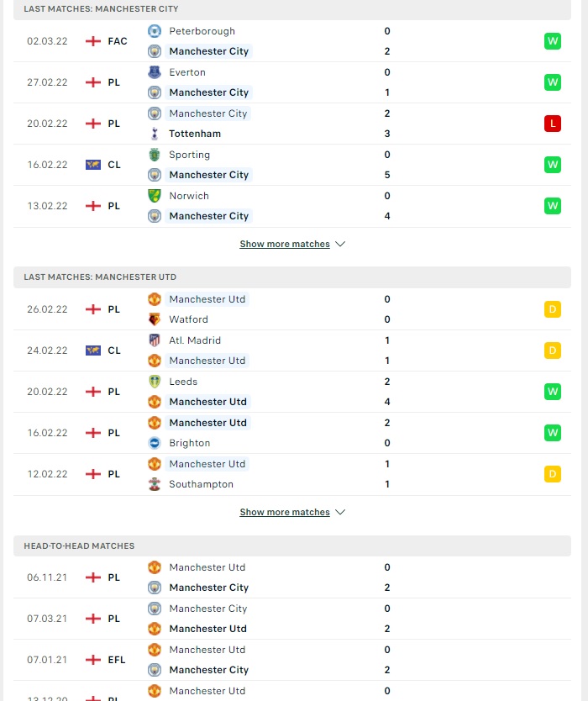
Task: Click the Everton club crest
Action: pyautogui.click(x=155, y=72)
